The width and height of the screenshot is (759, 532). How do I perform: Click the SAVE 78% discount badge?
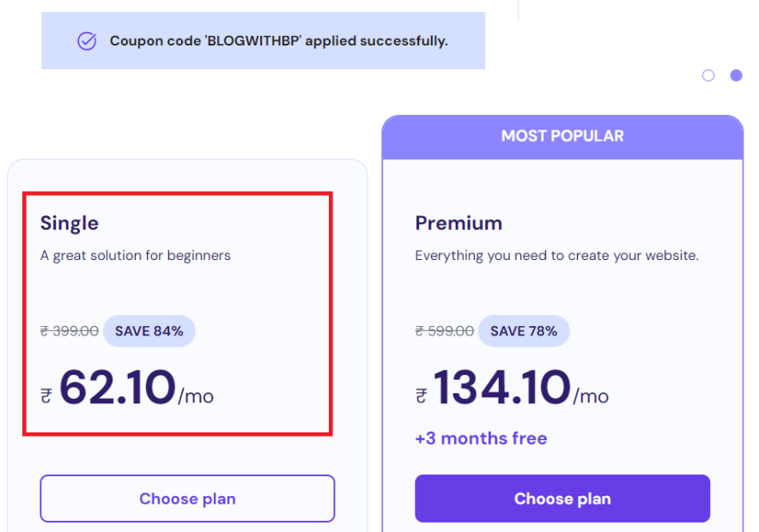click(x=524, y=331)
